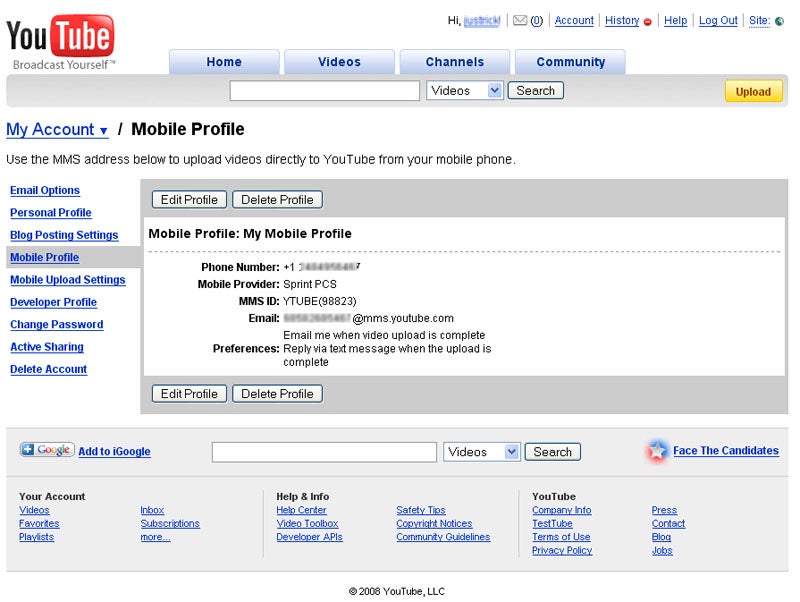Open footer Terms of Use link
This screenshot has width=800, height=602.
(561, 537)
